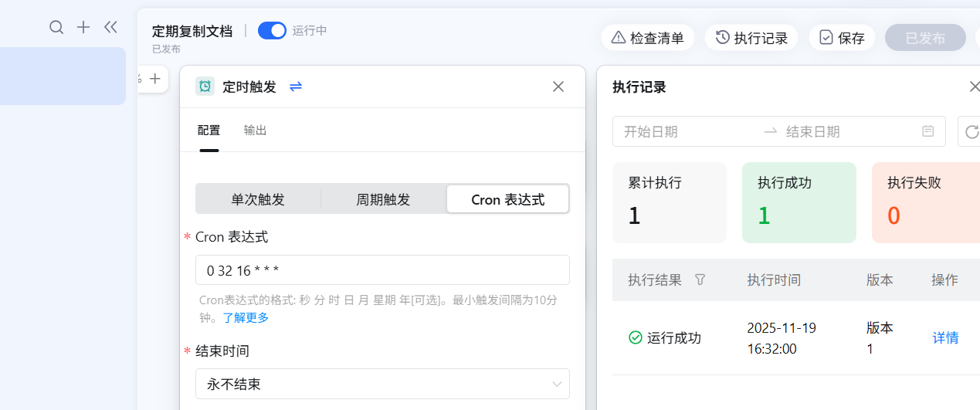Click the plus icon in the sidebar
Screen dimensions: 980x410
pos(83,28)
